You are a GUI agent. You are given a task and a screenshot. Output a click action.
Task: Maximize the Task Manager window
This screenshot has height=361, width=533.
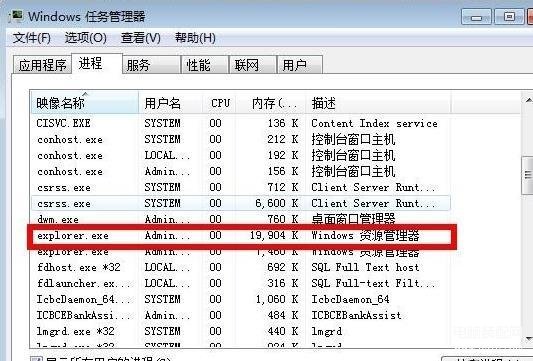point(509,17)
